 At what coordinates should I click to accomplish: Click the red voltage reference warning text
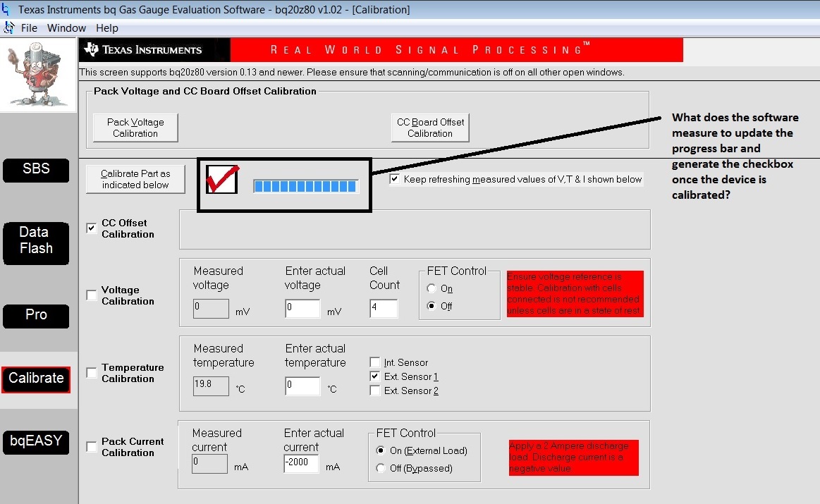tap(575, 293)
